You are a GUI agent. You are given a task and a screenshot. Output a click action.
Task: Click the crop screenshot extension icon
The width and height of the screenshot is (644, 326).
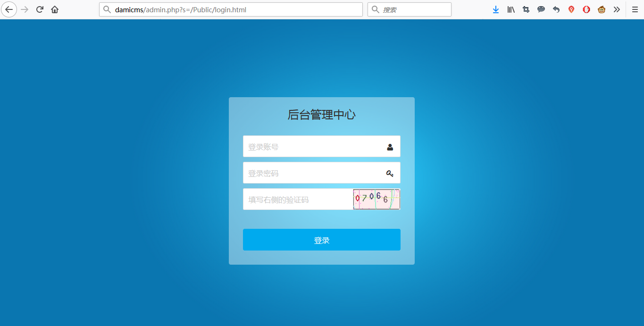[526, 9]
